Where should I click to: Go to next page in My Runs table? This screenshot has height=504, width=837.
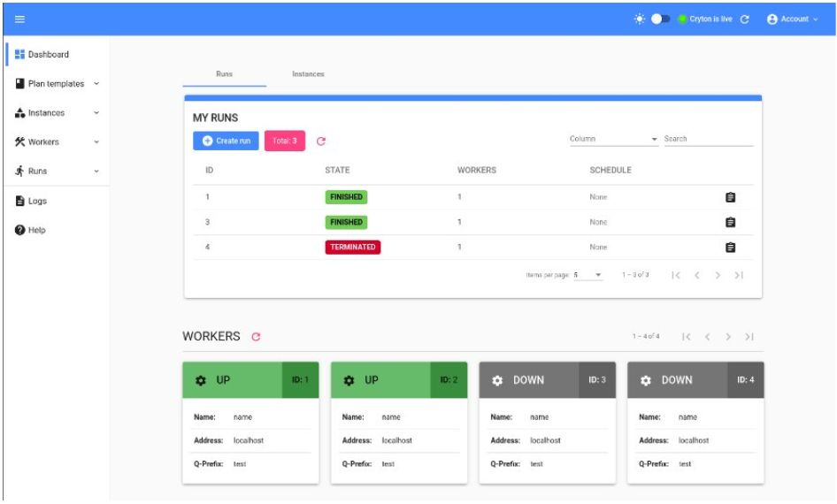coord(718,275)
